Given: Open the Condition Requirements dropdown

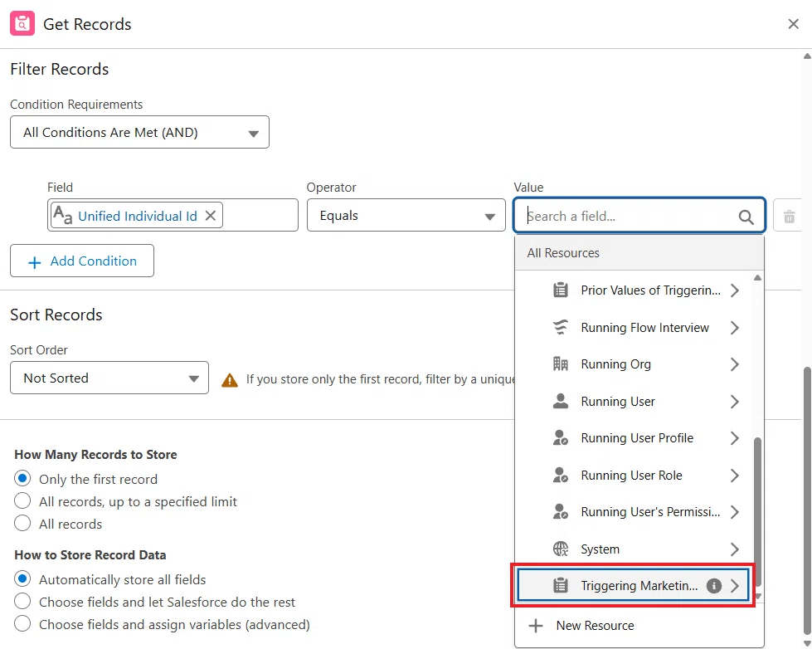Looking at the screenshot, I should pos(140,132).
